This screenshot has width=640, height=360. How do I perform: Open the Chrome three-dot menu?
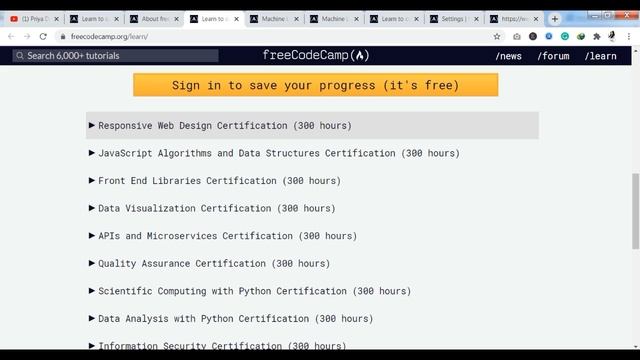pos(629,36)
